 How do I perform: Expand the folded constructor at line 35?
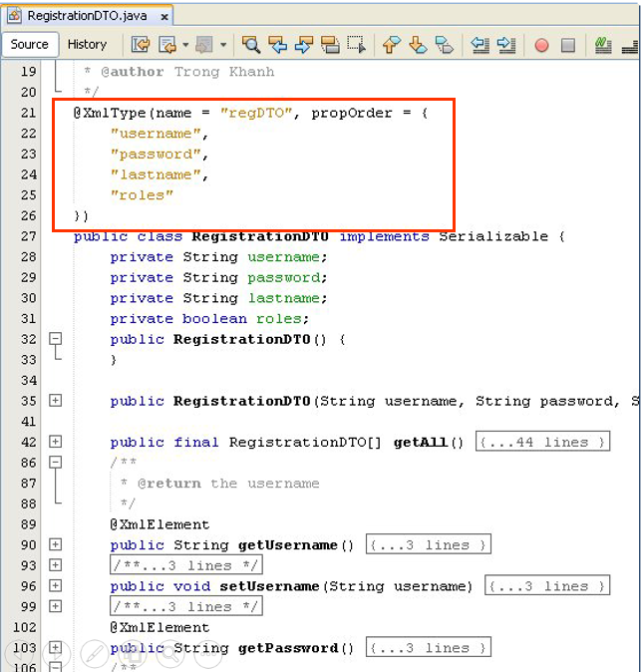tap(55, 401)
